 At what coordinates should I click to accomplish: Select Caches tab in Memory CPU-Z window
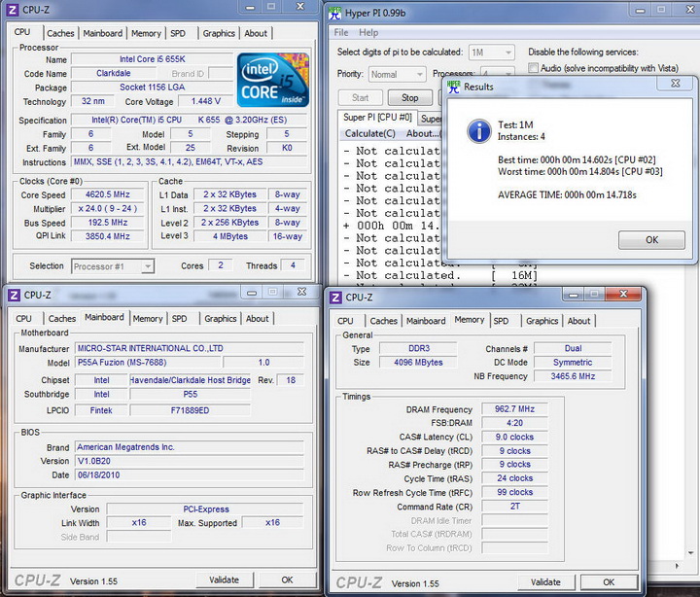(x=383, y=321)
